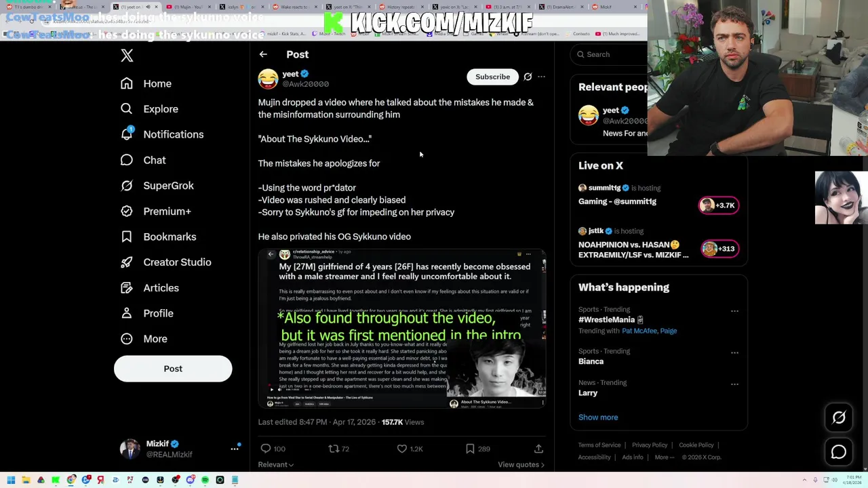Open the Bianca trending topic
Viewport: 868px width, 488px height.
[x=591, y=362]
